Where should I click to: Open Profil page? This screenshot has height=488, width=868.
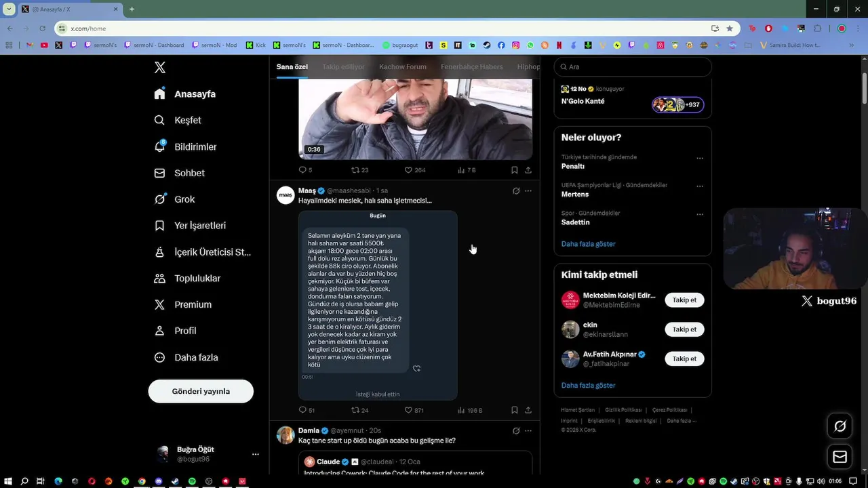pyautogui.click(x=175, y=331)
